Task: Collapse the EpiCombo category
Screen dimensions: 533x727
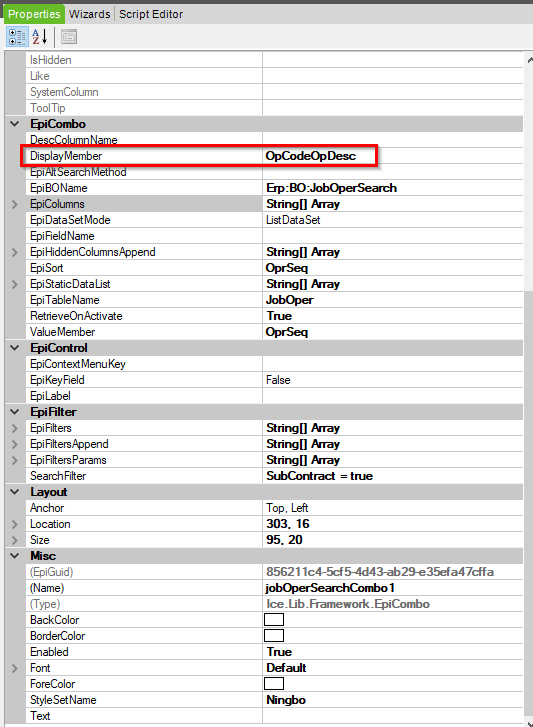Action: 15,124
